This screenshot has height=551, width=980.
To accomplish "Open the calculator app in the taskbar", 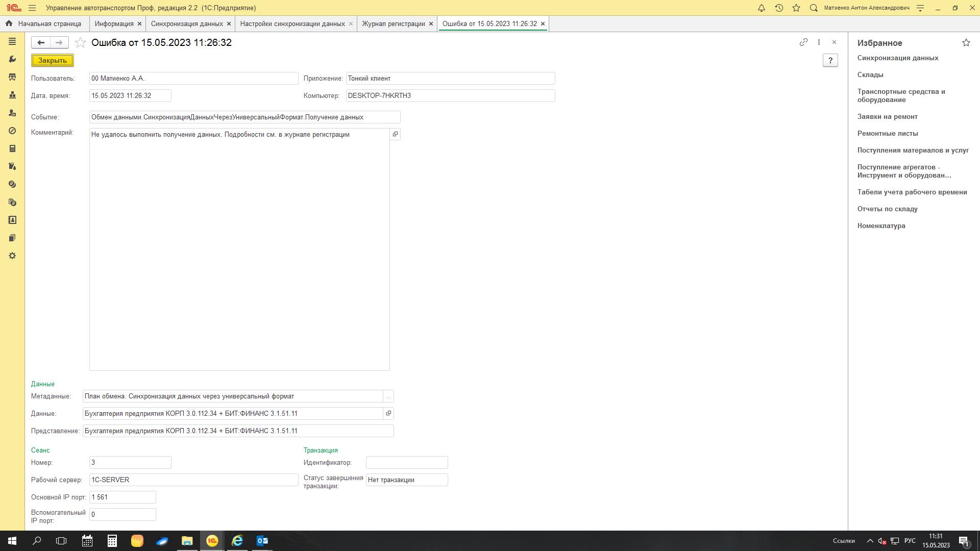I will tap(112, 541).
